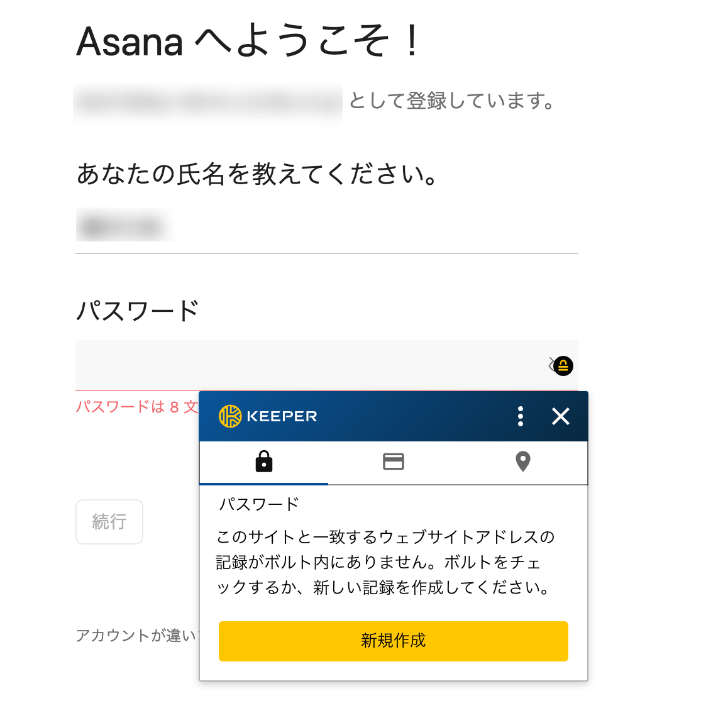Close the Keeper popup panel
This screenshot has width=728, height=708.
click(x=560, y=416)
